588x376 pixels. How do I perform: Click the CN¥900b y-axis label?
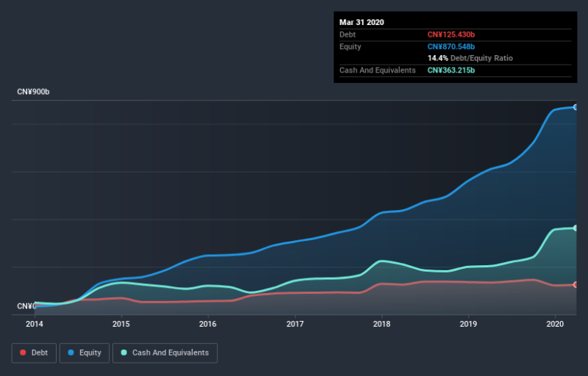point(33,92)
